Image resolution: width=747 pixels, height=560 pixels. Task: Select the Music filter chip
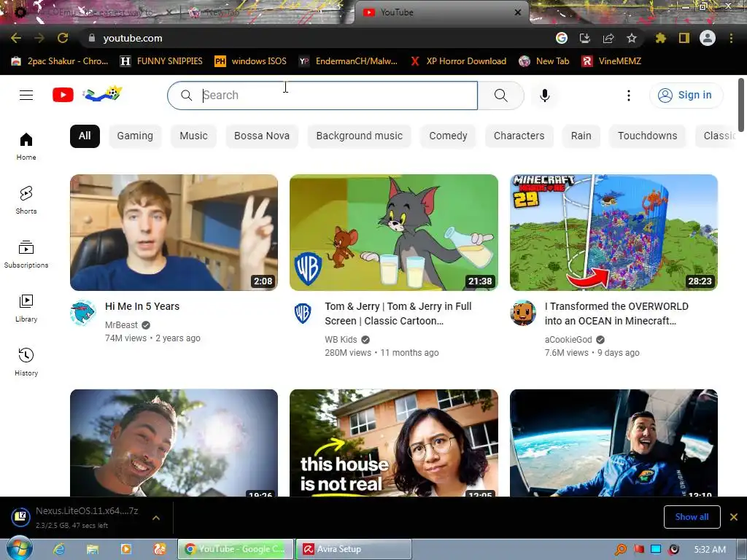193,136
